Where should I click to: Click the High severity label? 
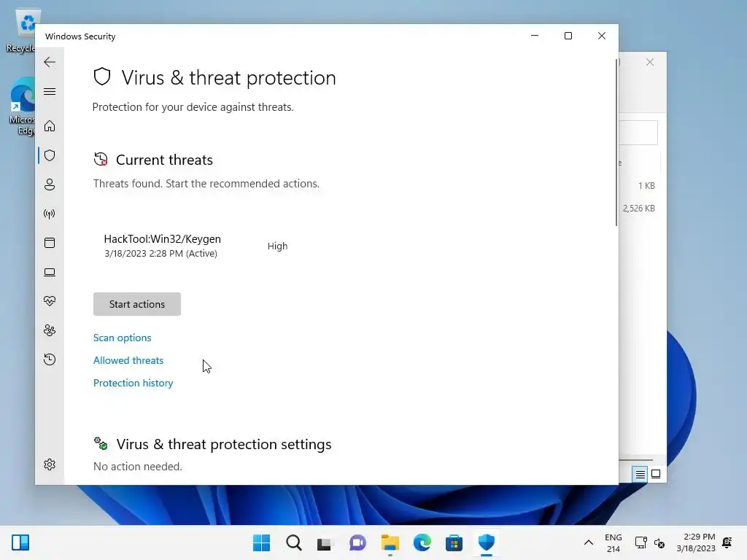coord(277,246)
